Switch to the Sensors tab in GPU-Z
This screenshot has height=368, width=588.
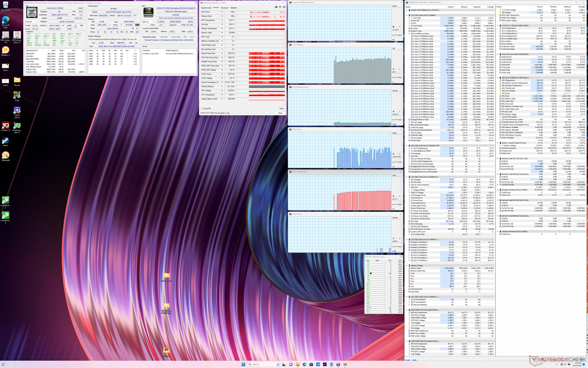coord(216,8)
